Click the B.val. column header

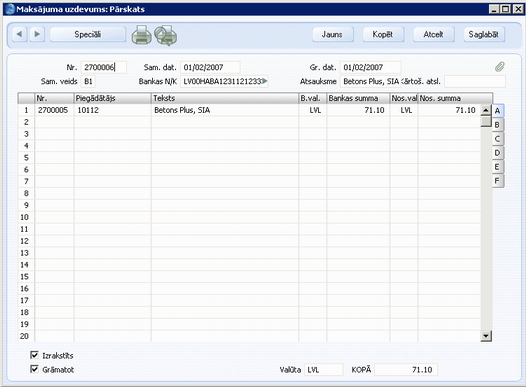313,98
